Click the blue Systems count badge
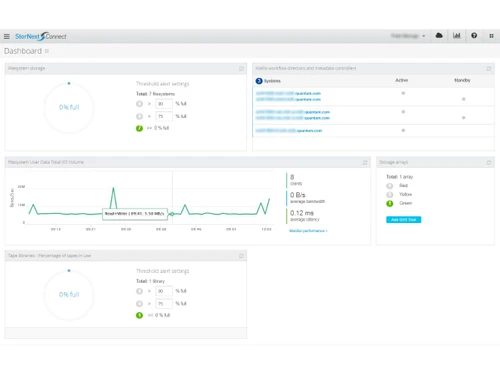This screenshot has height=375, width=500. [x=259, y=81]
